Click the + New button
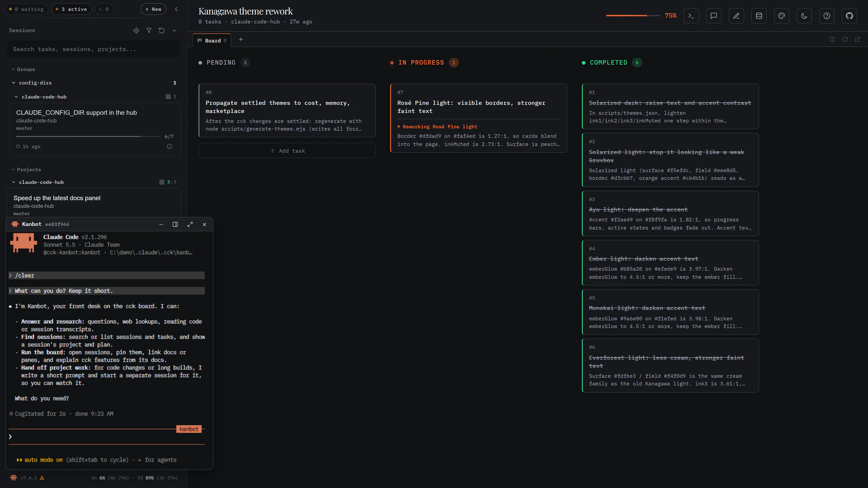The width and height of the screenshot is (868, 488). tap(153, 9)
